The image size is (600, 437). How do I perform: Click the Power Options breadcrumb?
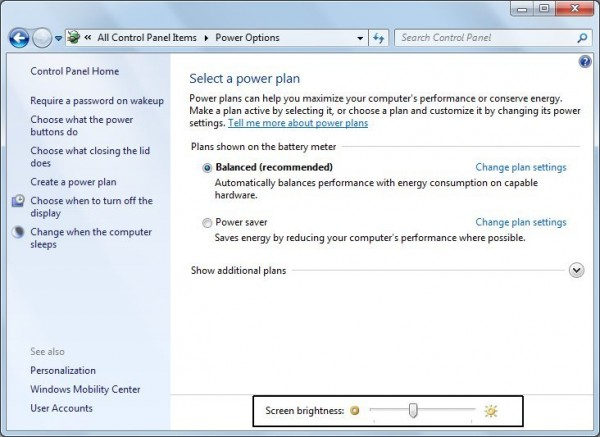point(247,38)
